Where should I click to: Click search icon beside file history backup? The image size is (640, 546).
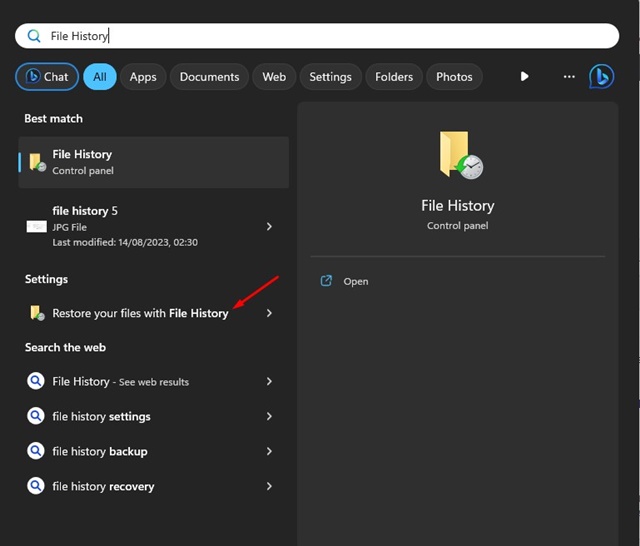point(36,451)
